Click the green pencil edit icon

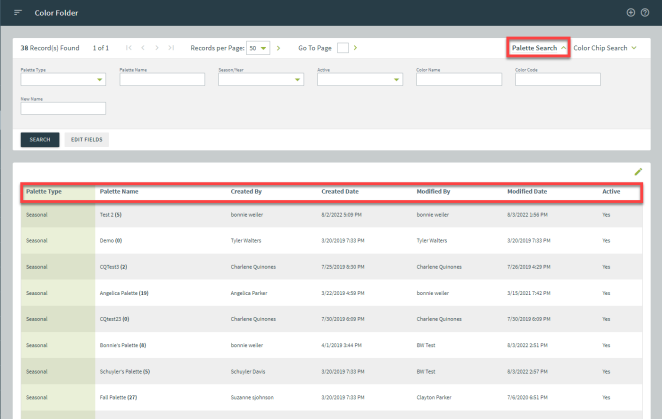pyautogui.click(x=638, y=172)
